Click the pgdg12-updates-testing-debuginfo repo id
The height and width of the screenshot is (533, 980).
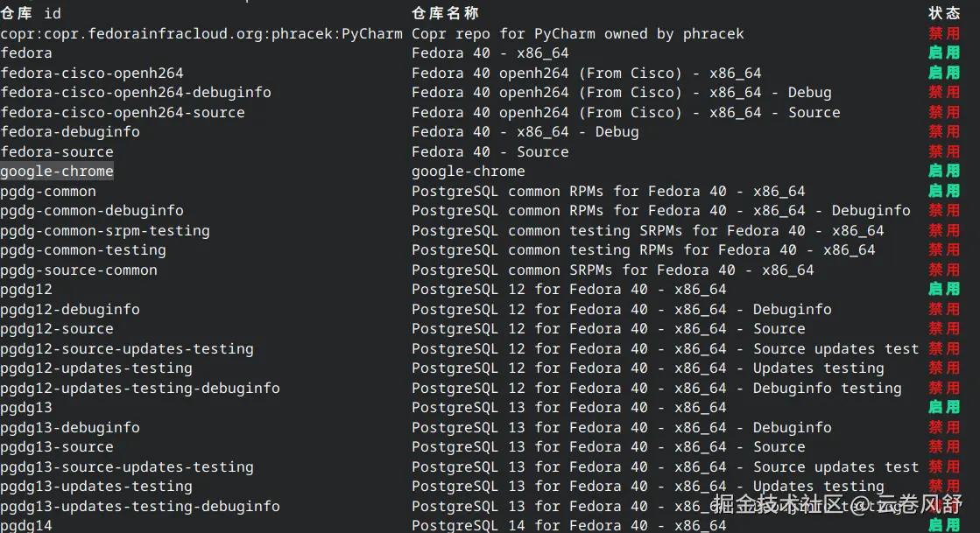click(x=140, y=388)
